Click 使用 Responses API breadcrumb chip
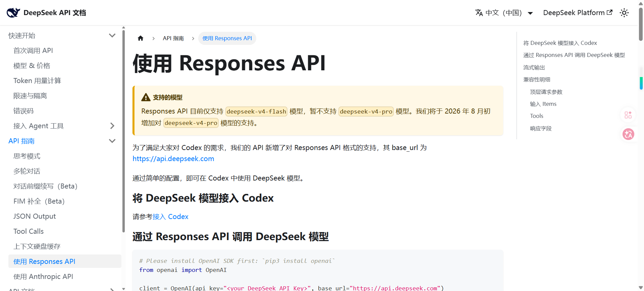The image size is (644, 291). (x=227, y=38)
